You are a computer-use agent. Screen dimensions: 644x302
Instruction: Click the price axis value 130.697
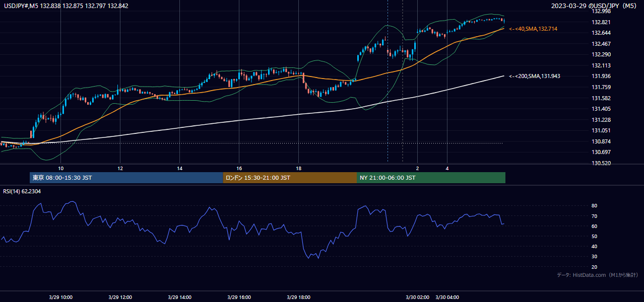coord(601,153)
